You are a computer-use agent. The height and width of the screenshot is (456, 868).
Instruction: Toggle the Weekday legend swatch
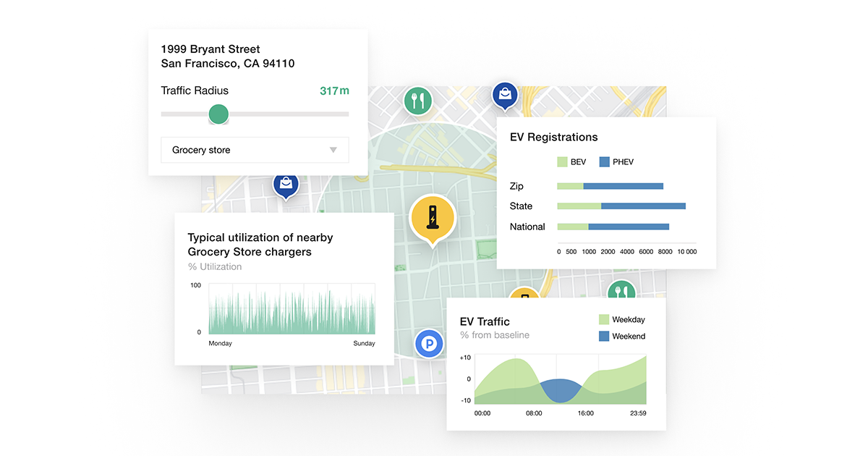point(604,319)
